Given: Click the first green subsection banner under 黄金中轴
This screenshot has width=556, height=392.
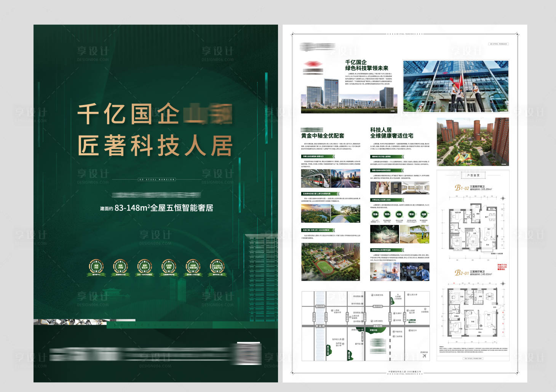Looking at the screenshot, I should pyautogui.click(x=318, y=156).
